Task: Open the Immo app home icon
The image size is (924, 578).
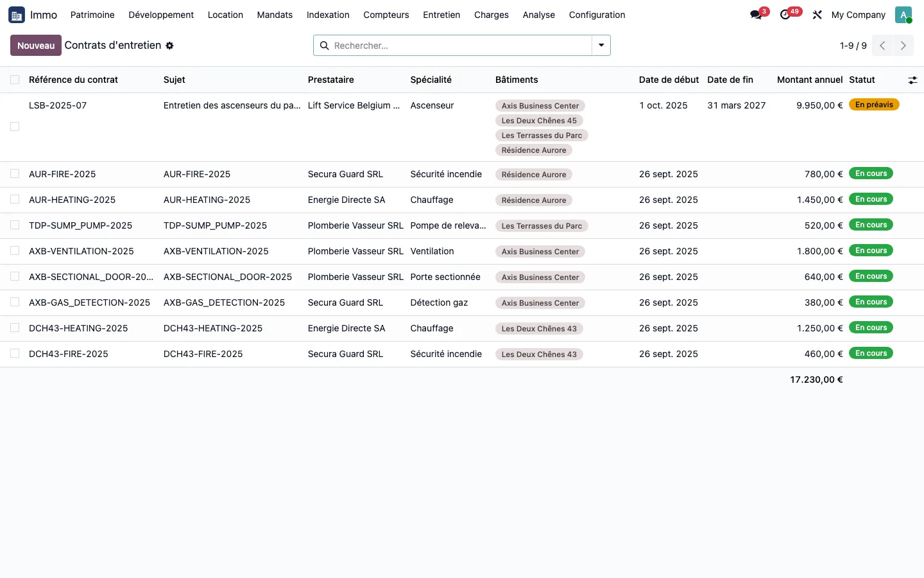Action: [x=17, y=15]
